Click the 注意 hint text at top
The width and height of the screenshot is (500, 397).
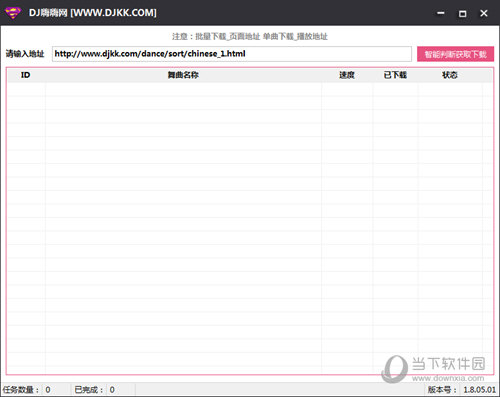click(250, 36)
